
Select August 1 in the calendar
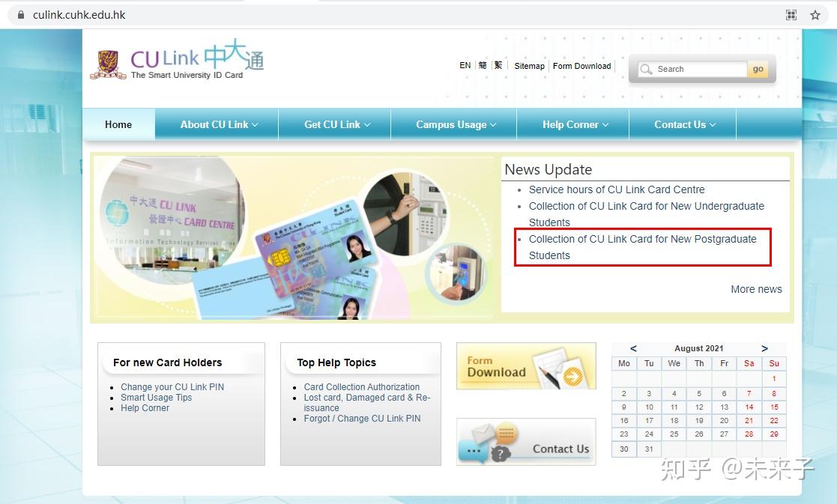(773, 379)
